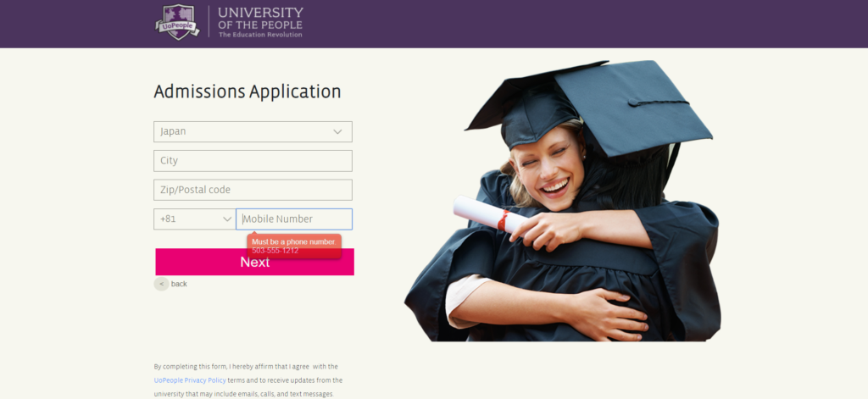Go to previous step via back text
The height and width of the screenshot is (399, 868).
pos(179,284)
